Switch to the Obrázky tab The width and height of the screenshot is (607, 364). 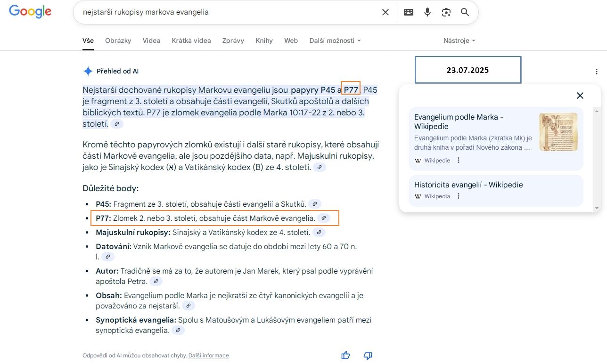coord(118,40)
